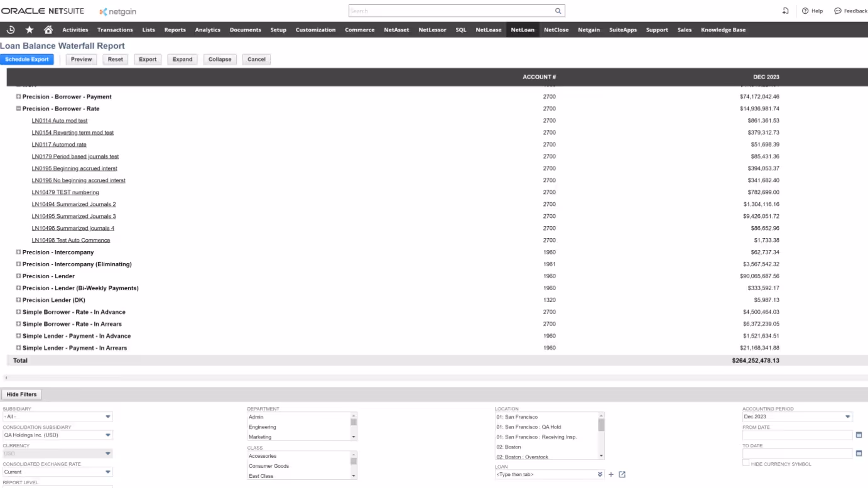Screen dimensions: 868x488
Task: Open recent records with the clock icon
Action: click(x=10, y=29)
